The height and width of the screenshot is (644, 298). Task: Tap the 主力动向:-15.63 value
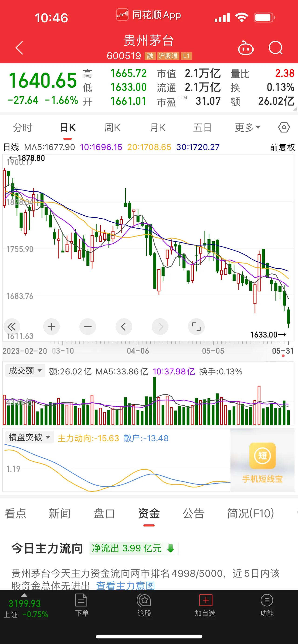(88, 438)
